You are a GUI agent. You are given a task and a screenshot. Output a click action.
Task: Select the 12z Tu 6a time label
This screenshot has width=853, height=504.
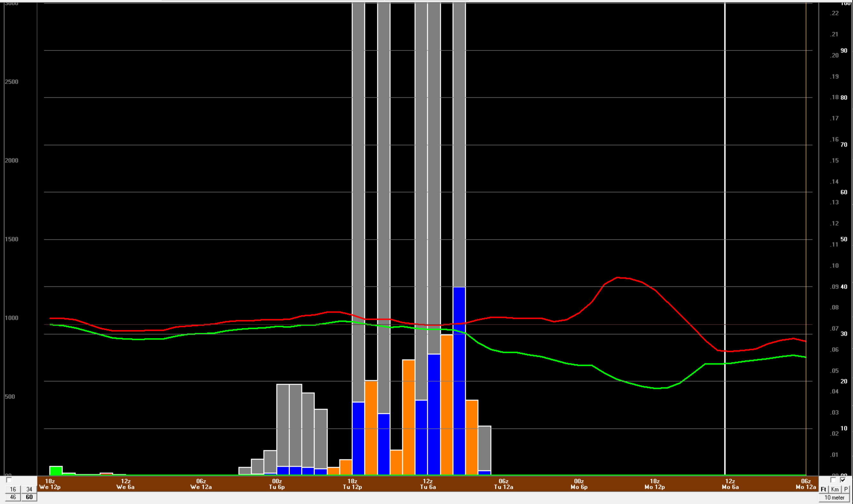pyautogui.click(x=428, y=484)
